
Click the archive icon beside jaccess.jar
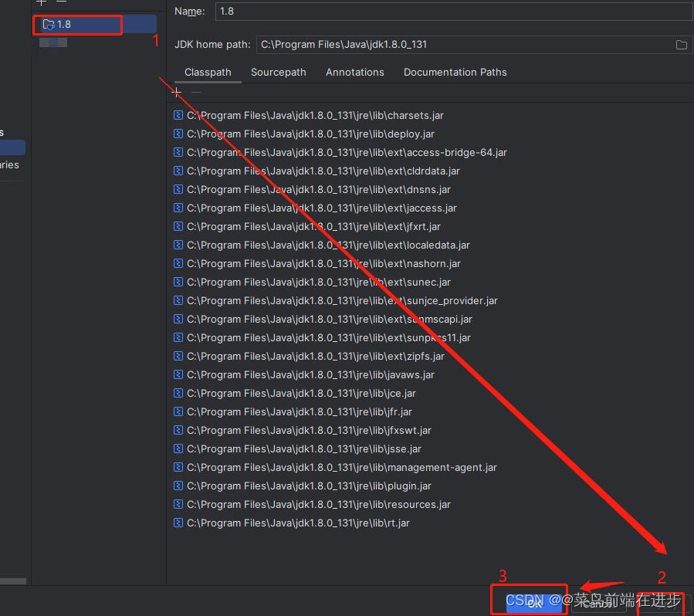pyautogui.click(x=178, y=208)
